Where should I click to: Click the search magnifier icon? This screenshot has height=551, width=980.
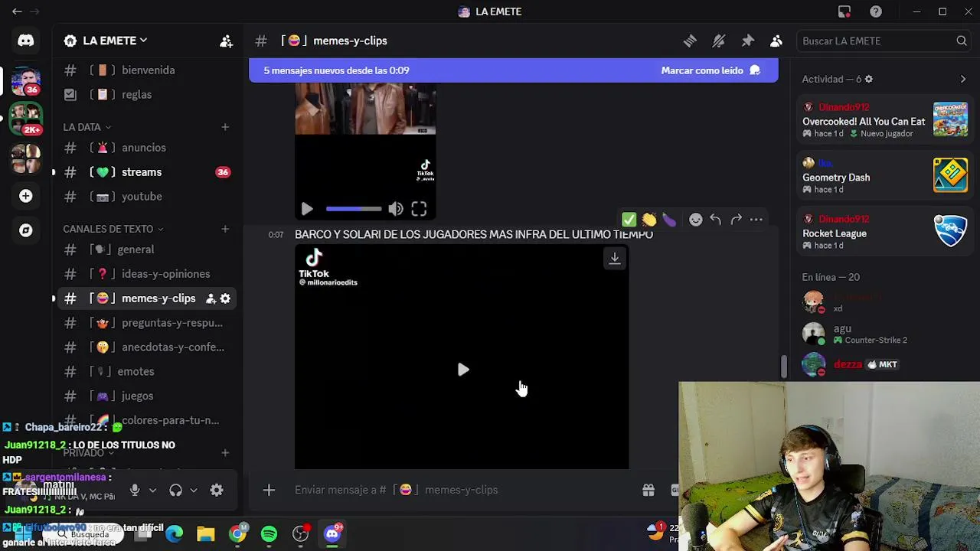point(962,41)
